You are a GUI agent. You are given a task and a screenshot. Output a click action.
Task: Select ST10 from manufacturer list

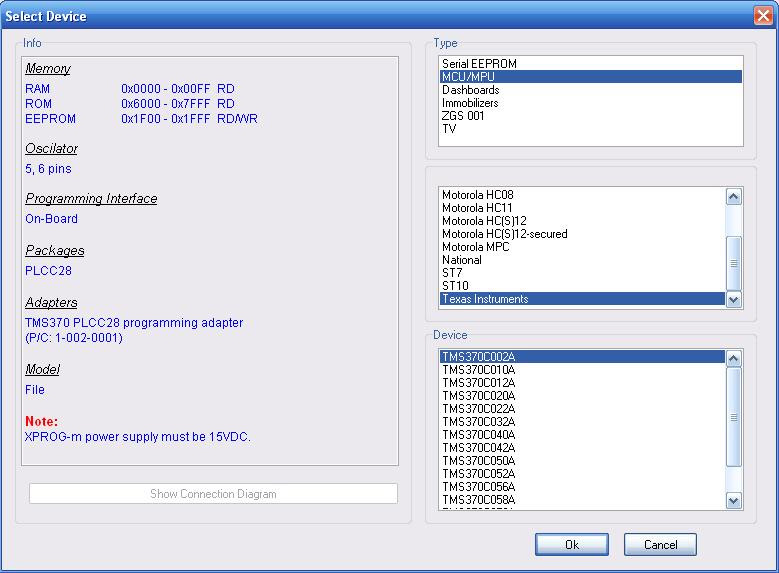tap(455, 286)
